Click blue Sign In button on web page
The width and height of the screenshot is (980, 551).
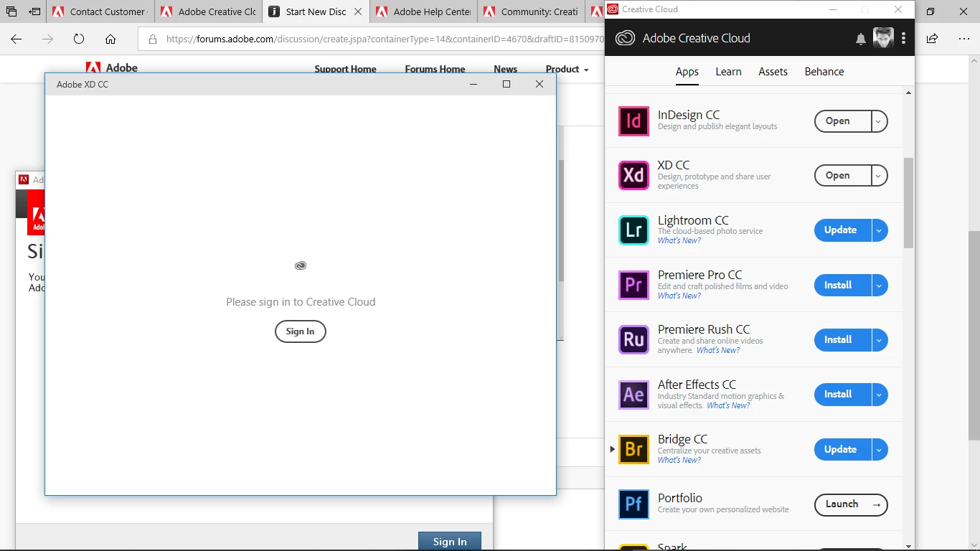(x=450, y=541)
